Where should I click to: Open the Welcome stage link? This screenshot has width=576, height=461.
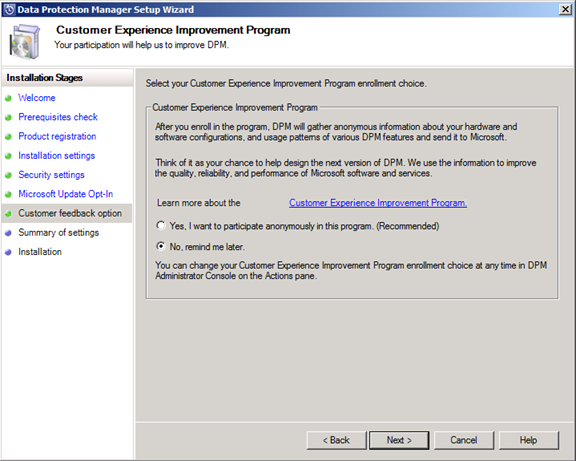pyautogui.click(x=37, y=98)
